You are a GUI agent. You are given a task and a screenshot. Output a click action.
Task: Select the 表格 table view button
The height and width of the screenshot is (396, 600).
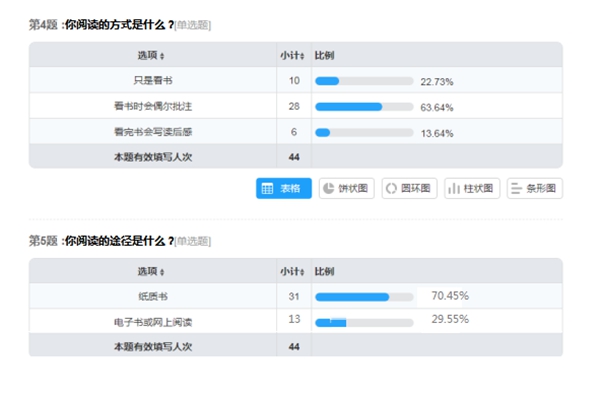284,188
